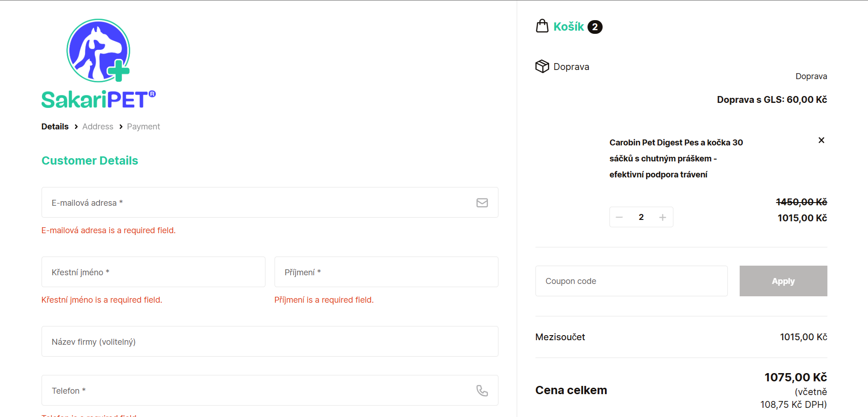Click the cart item count badge 2

595,27
